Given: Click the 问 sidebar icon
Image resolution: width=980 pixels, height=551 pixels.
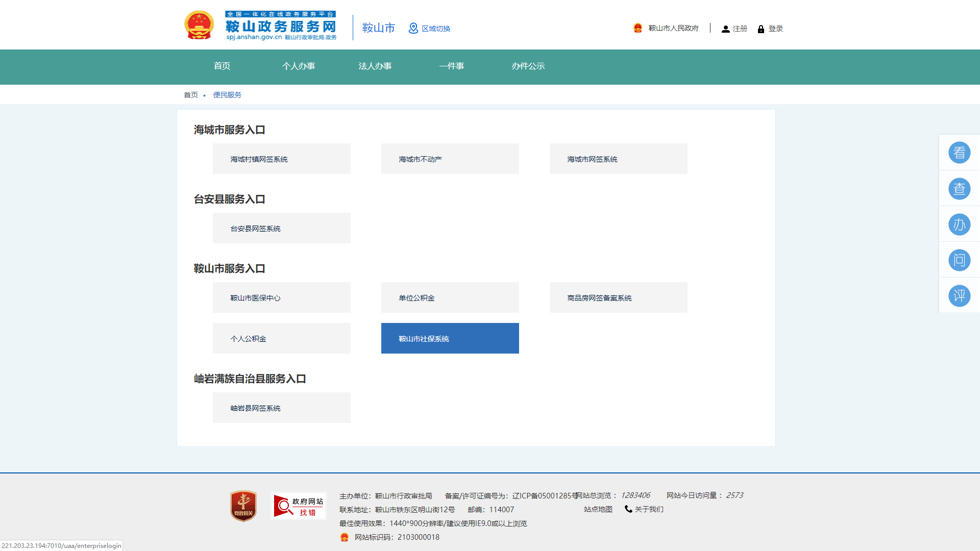Looking at the screenshot, I should pos(960,260).
